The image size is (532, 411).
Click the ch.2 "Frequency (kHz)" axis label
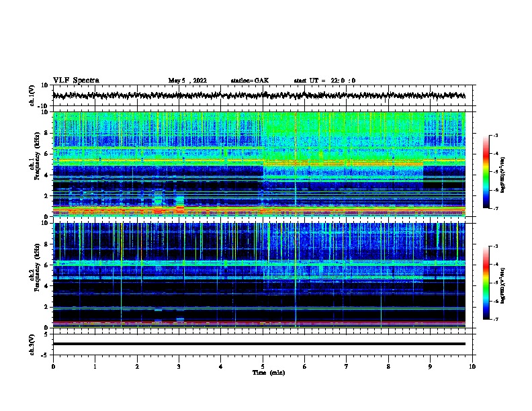[37, 267]
